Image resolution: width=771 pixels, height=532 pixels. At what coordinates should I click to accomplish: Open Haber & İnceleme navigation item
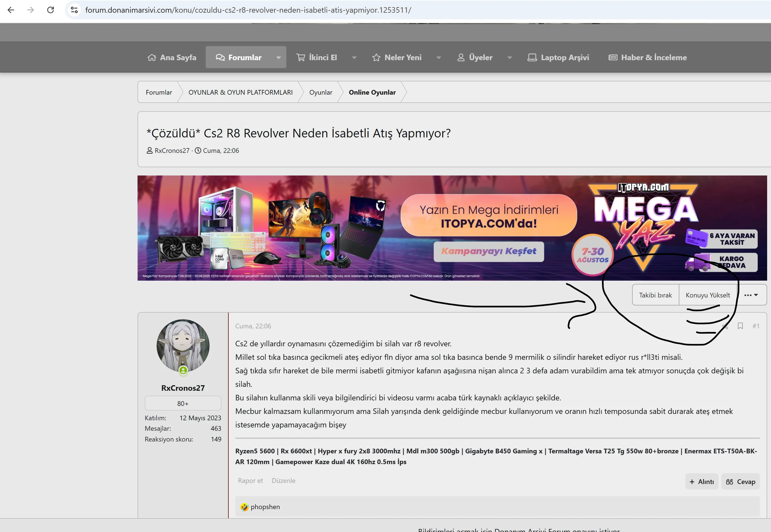click(x=648, y=57)
